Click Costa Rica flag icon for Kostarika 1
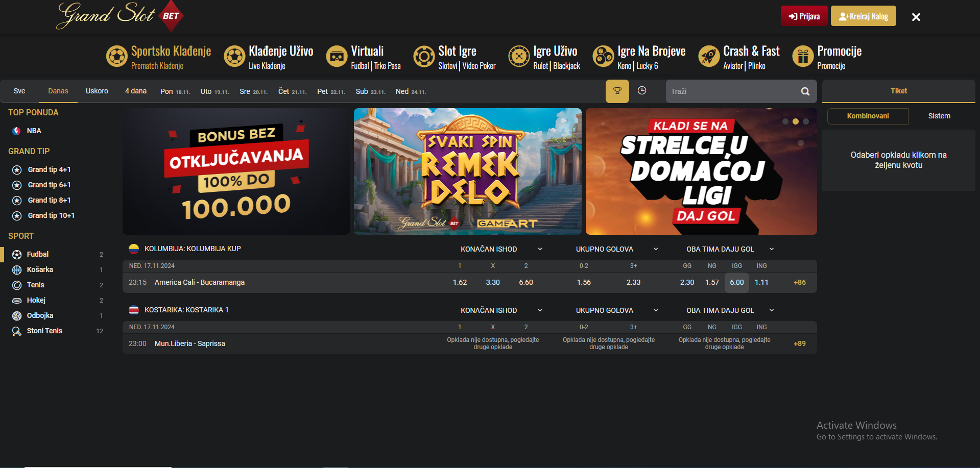This screenshot has width=980, height=468. pyautogui.click(x=134, y=310)
